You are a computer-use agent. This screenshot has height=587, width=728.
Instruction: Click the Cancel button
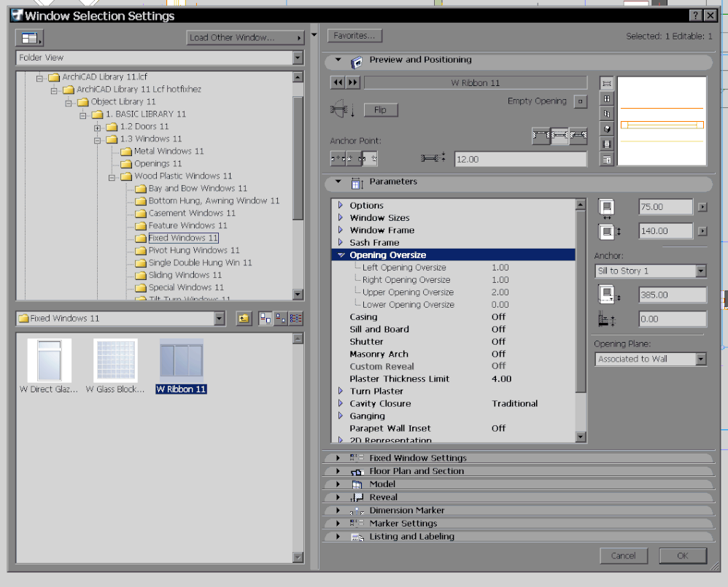tap(623, 556)
